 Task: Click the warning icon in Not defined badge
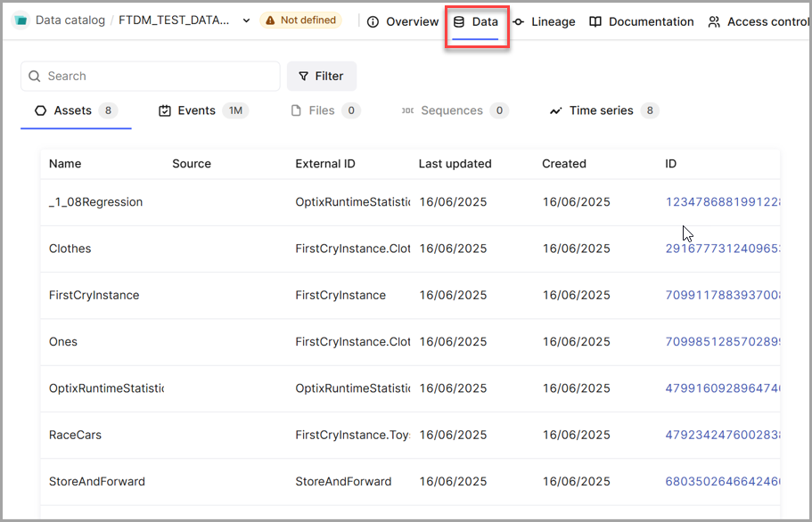tap(270, 20)
